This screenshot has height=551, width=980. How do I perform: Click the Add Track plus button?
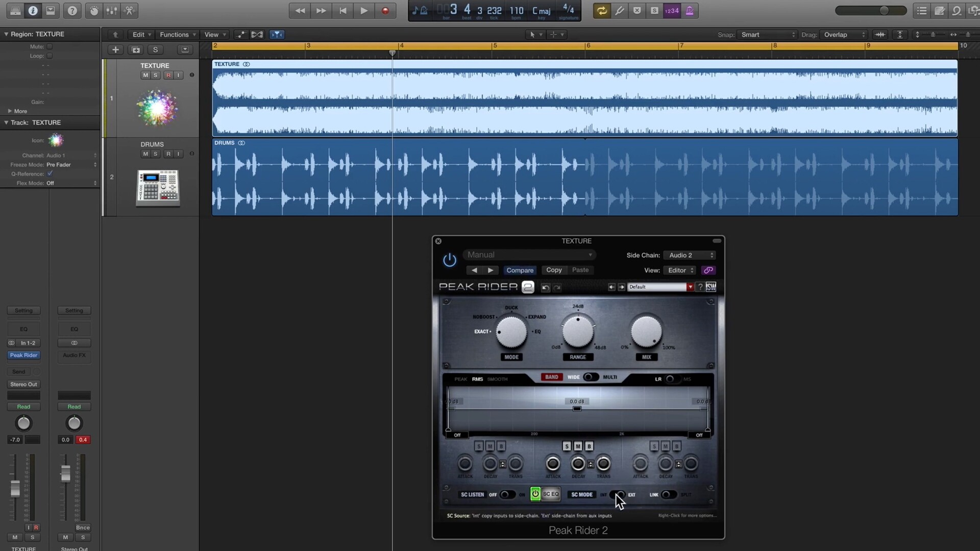coord(115,49)
